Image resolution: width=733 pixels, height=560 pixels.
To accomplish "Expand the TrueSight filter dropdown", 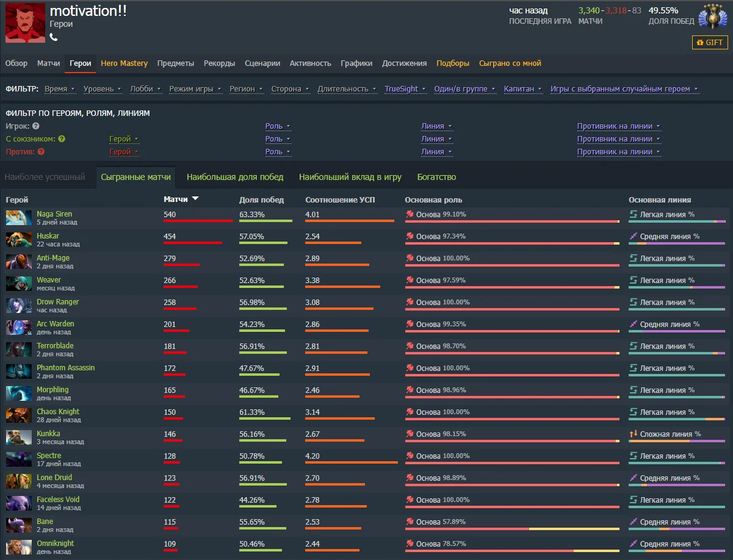I will 405,89.
